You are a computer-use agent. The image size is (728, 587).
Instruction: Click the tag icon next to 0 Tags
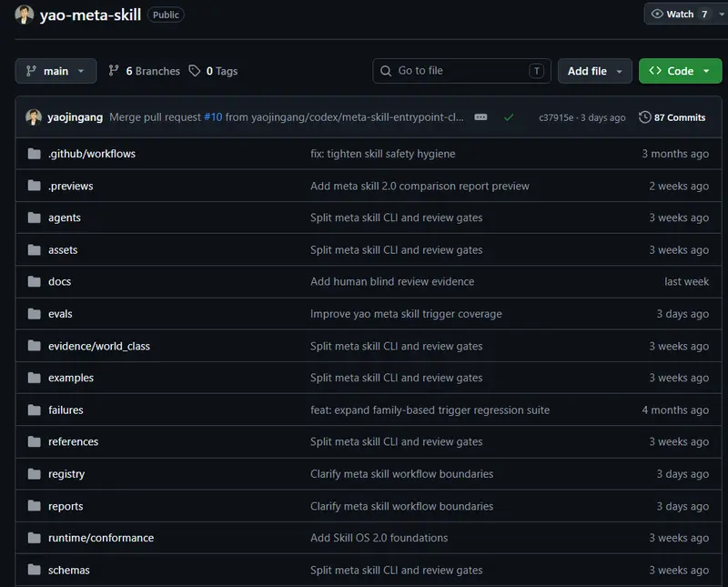point(195,71)
